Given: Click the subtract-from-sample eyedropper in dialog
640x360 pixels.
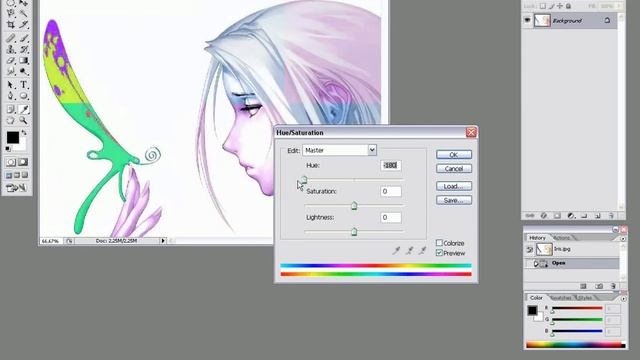Looking at the screenshot, I should [422, 250].
